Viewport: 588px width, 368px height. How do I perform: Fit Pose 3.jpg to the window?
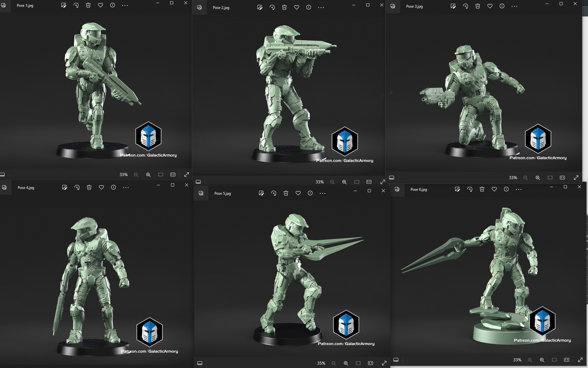click(550, 178)
